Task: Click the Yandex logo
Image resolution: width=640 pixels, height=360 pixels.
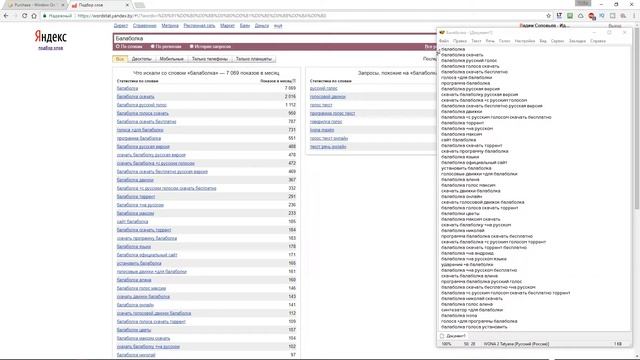Action: 51,37
